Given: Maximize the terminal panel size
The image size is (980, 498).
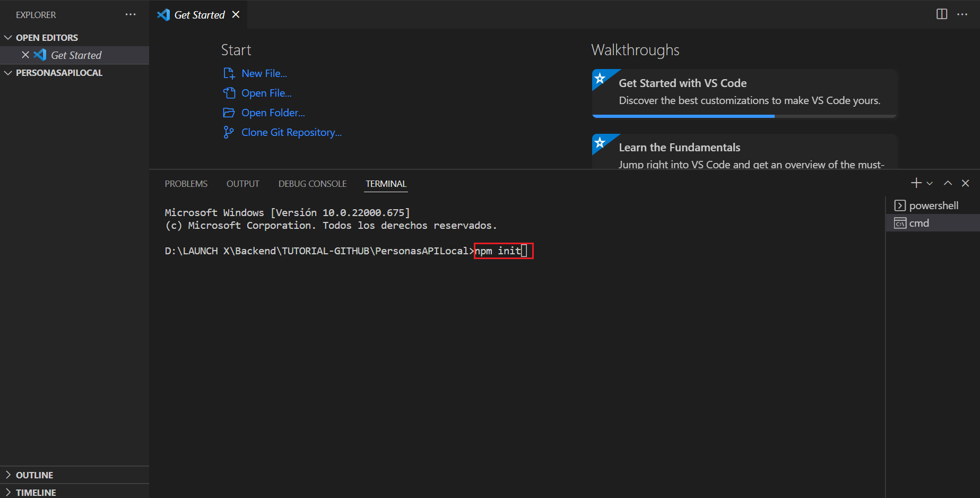Looking at the screenshot, I should [x=948, y=183].
